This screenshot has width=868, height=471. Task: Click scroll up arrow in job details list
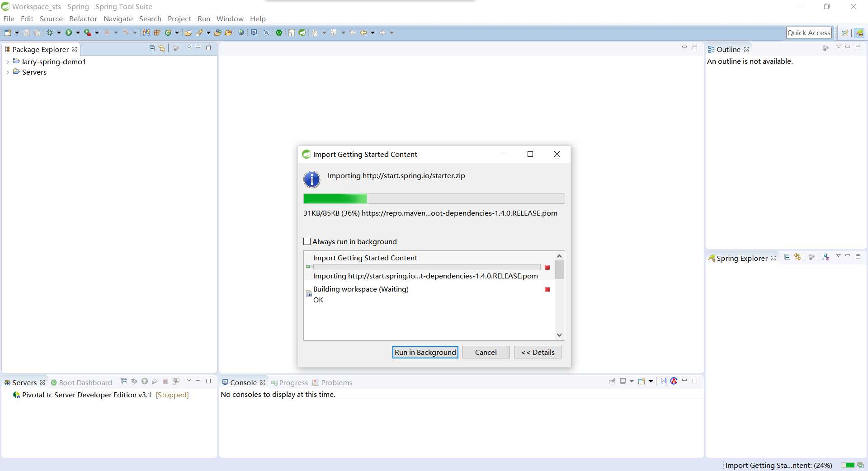tap(560, 256)
